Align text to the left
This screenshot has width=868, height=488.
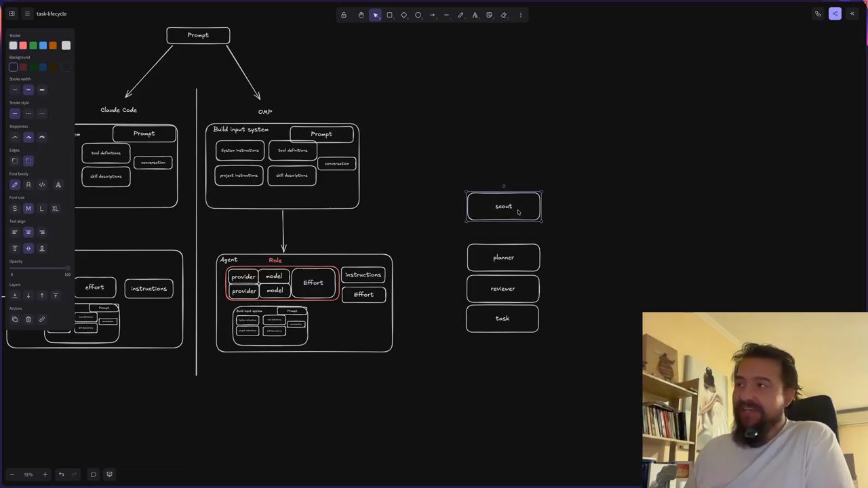pos(14,232)
